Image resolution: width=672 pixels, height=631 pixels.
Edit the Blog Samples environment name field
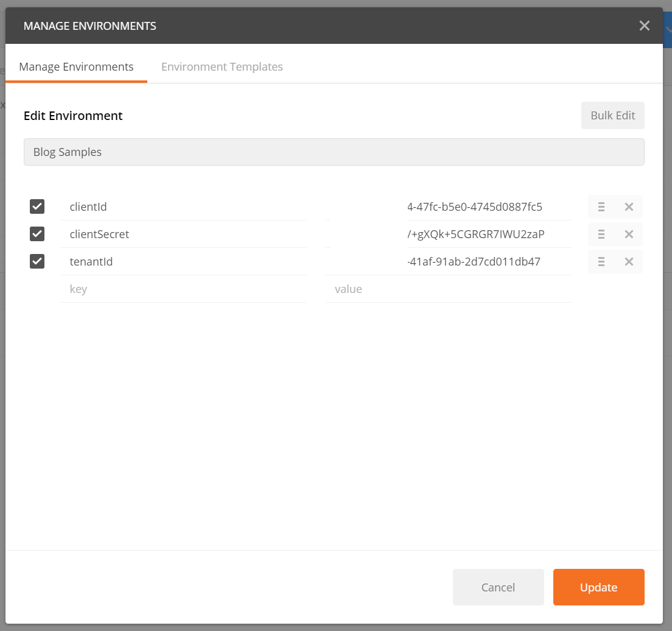(x=334, y=152)
